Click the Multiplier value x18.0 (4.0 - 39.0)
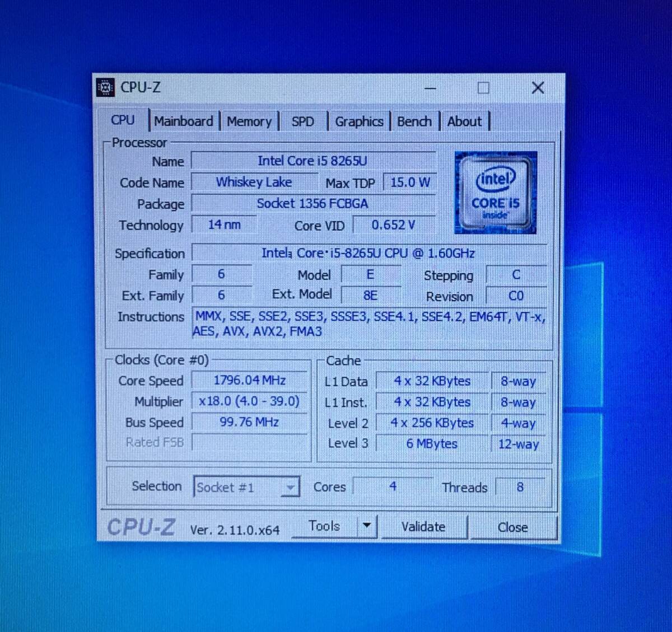 pyautogui.click(x=250, y=401)
